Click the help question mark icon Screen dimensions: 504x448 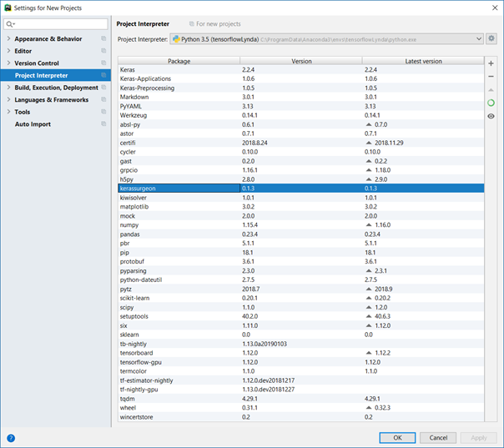point(11,438)
